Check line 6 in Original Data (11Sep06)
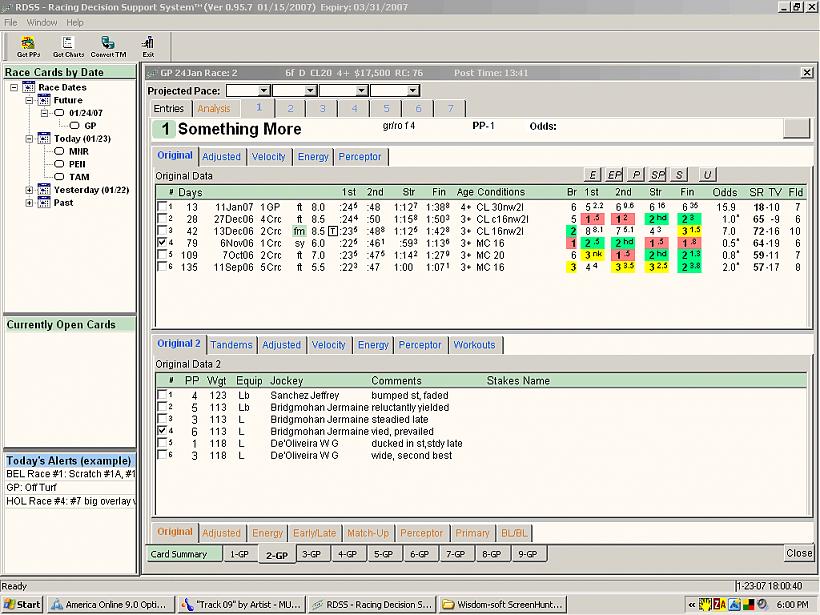This screenshot has width=820, height=615. point(162,267)
